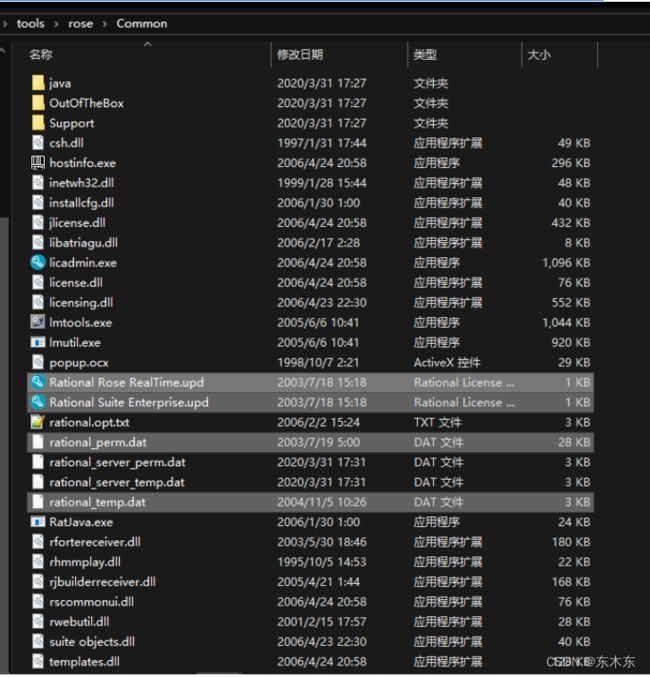Select the RatJava.exe application icon
The height and width of the screenshot is (677, 650).
(38, 522)
